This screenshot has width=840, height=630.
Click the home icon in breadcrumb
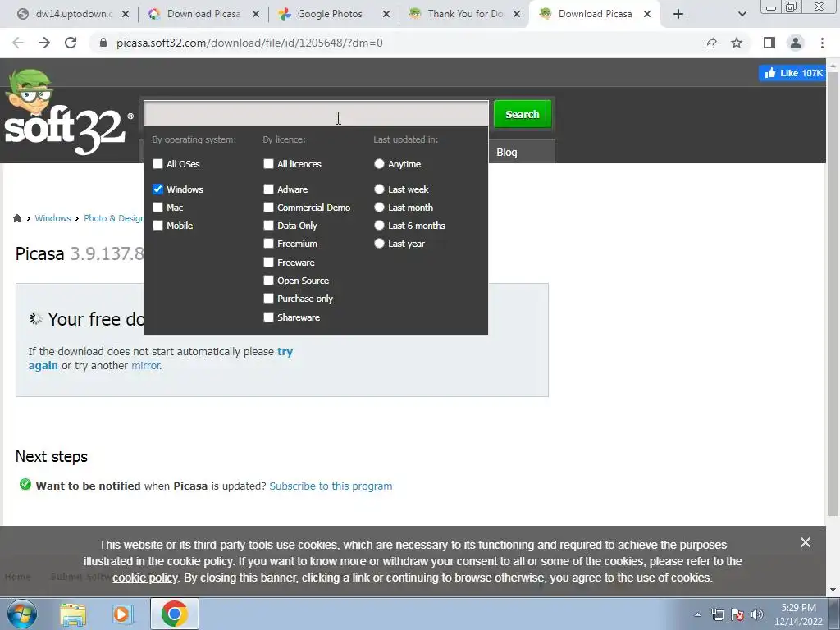(x=17, y=218)
